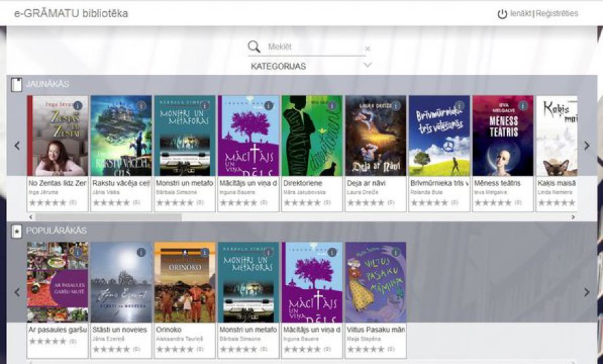Show previous books in POPULĀRĀKĀS carousel

pos(17,292)
